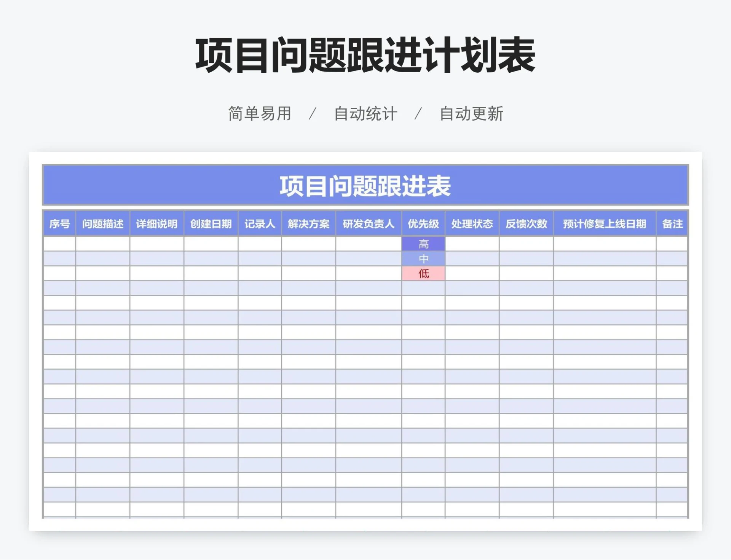
Task: Click the 问题描述 column header
Action: (103, 225)
